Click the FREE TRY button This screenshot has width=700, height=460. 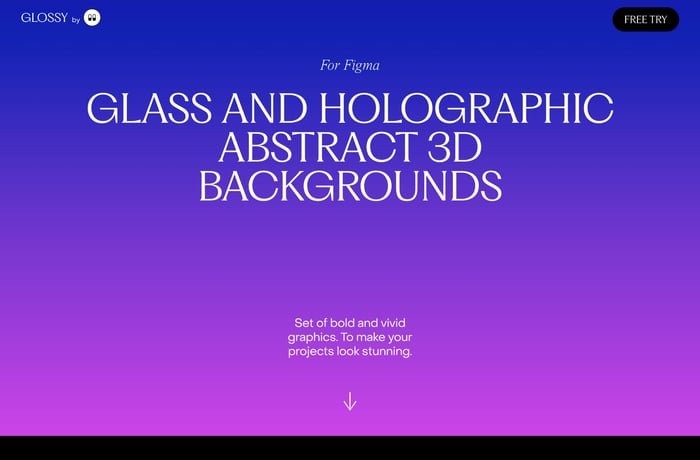(646, 19)
